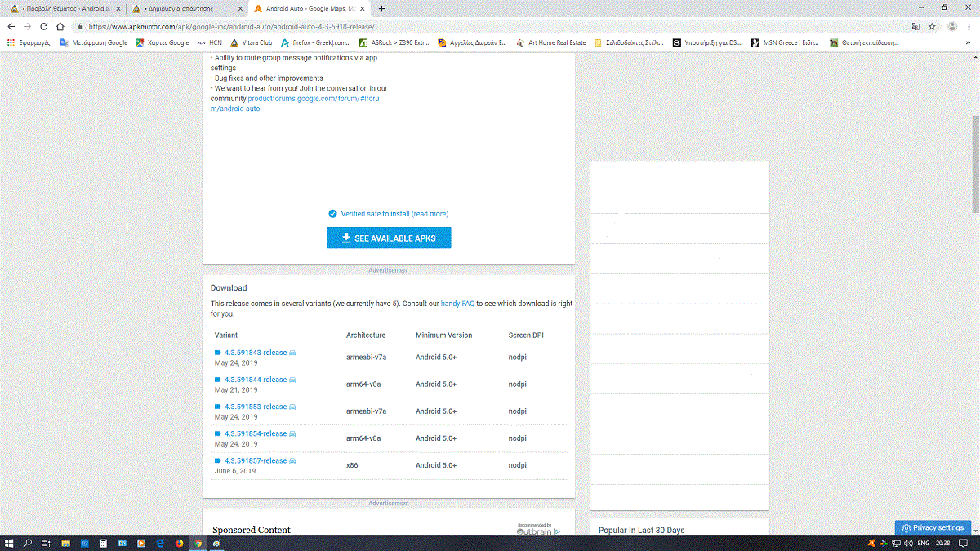Open the Avast tray icon
The width and height of the screenshot is (980, 551).
872,543
